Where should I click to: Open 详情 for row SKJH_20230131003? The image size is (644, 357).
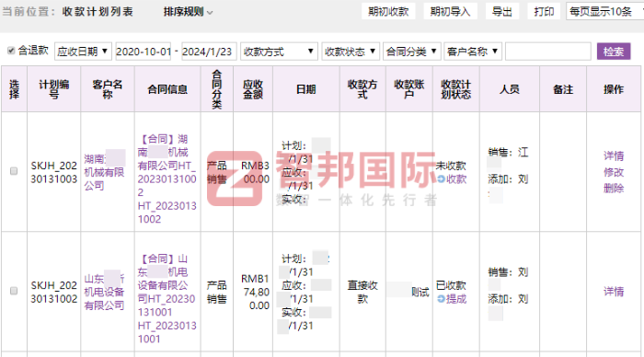coord(614,155)
